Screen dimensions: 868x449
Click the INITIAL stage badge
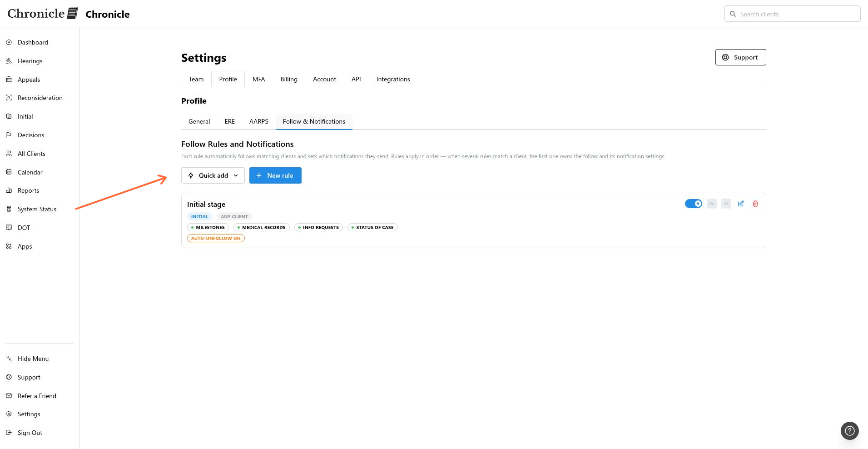coord(199,216)
